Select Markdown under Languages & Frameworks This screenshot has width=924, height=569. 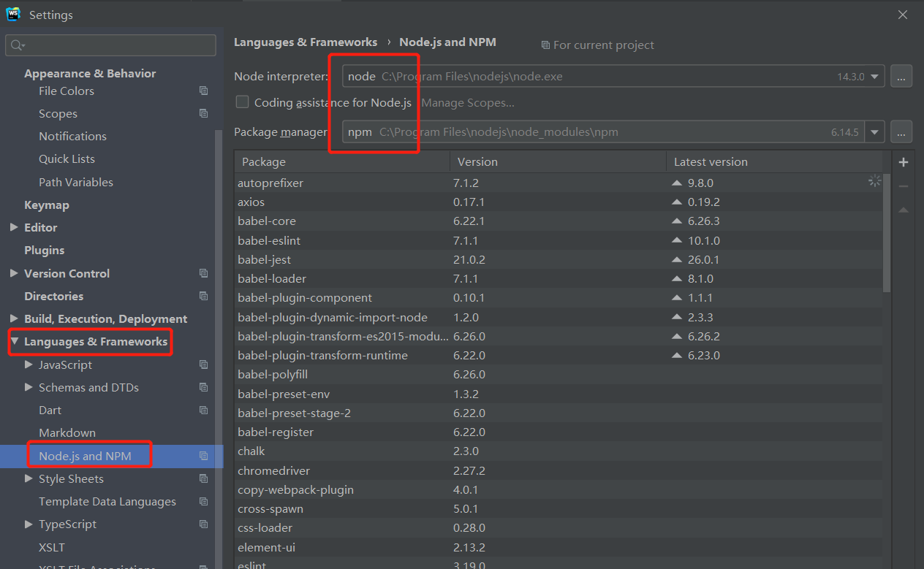67,433
